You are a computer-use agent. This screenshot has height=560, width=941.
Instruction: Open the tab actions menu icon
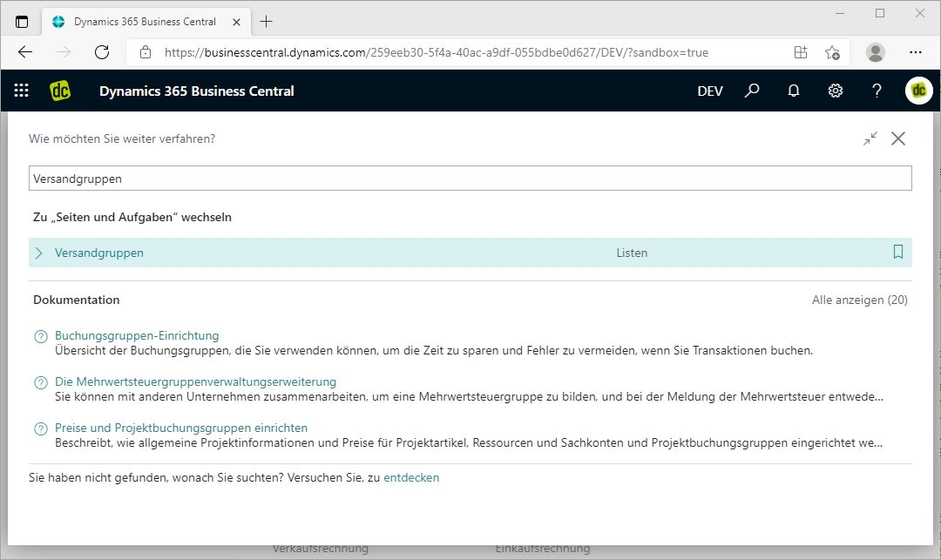coord(22,22)
